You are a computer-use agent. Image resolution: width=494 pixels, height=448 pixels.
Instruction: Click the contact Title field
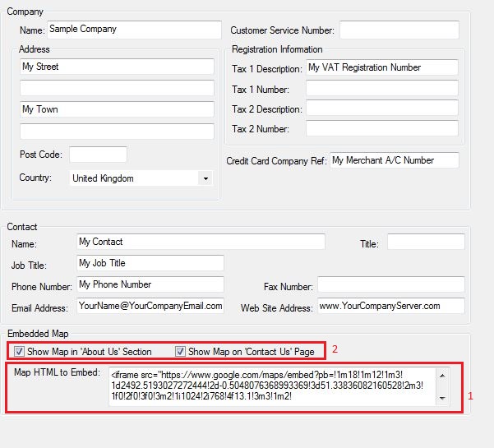tap(425, 242)
